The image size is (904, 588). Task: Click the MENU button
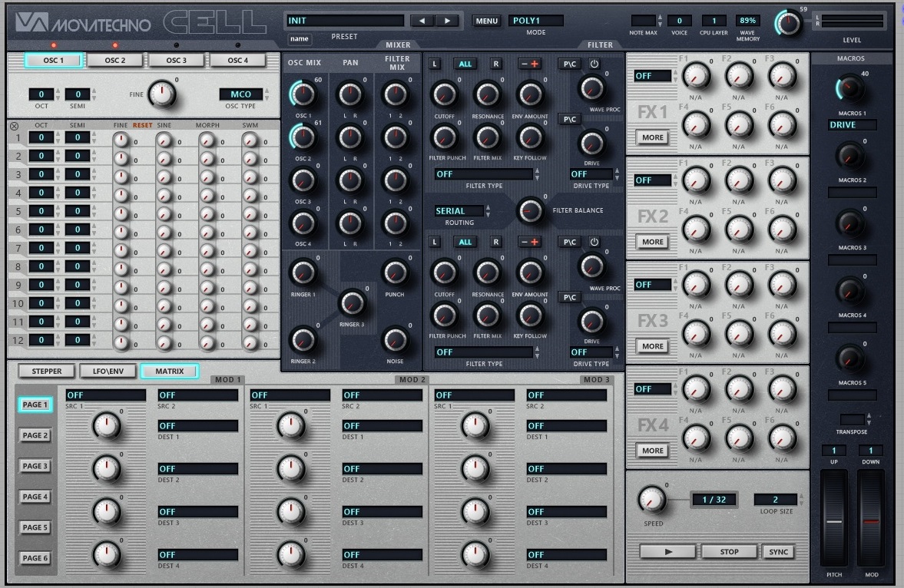click(487, 21)
